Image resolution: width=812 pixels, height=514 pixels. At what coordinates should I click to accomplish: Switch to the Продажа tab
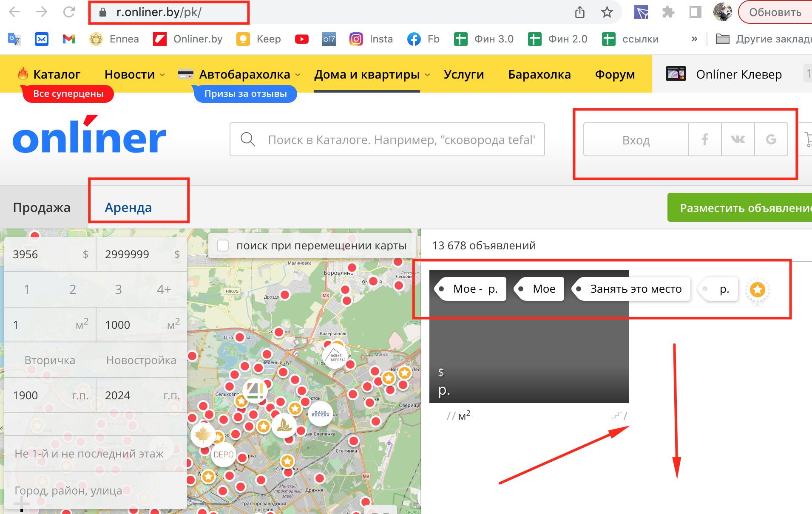point(42,207)
